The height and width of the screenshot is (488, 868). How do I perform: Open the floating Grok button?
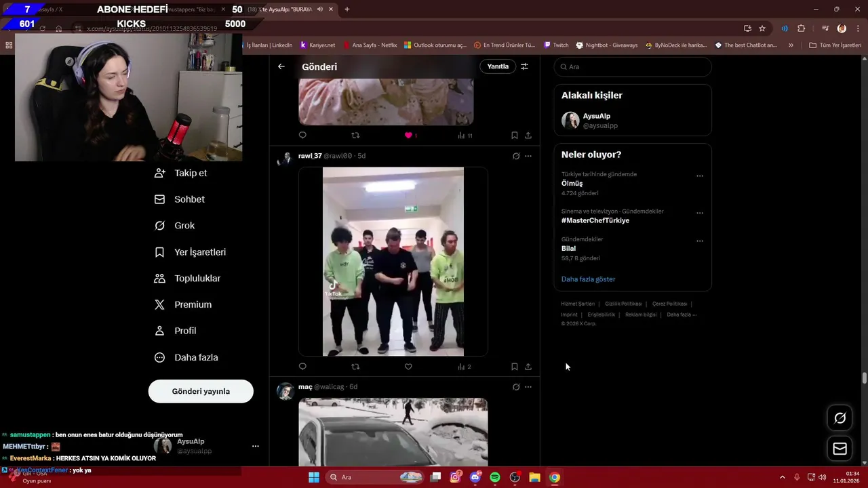[840, 418]
